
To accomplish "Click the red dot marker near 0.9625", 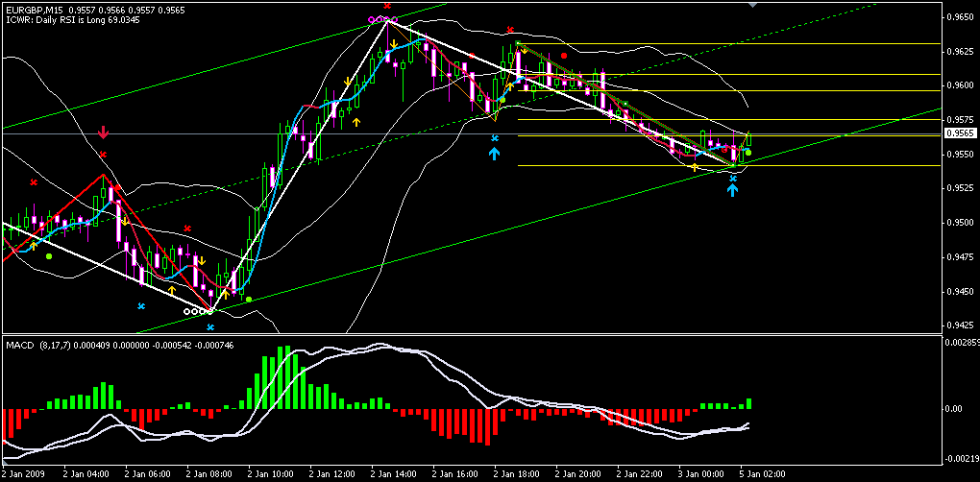I will click(x=564, y=56).
